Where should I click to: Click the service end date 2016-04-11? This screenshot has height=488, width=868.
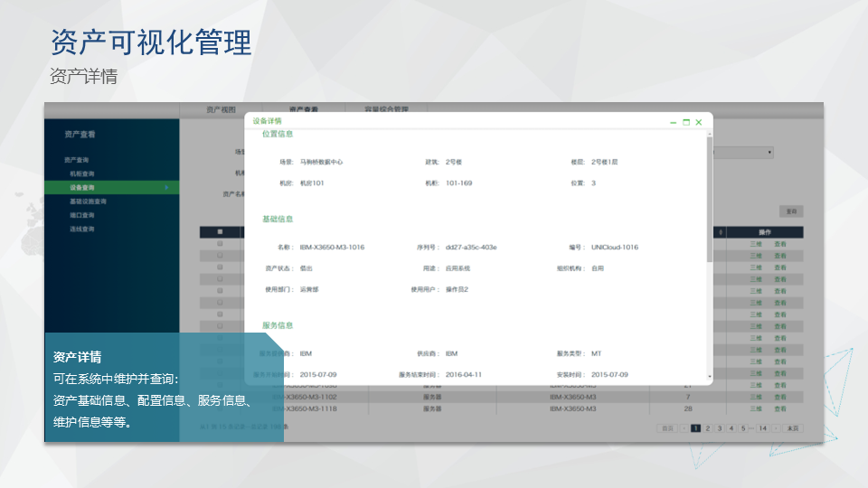coord(463,374)
